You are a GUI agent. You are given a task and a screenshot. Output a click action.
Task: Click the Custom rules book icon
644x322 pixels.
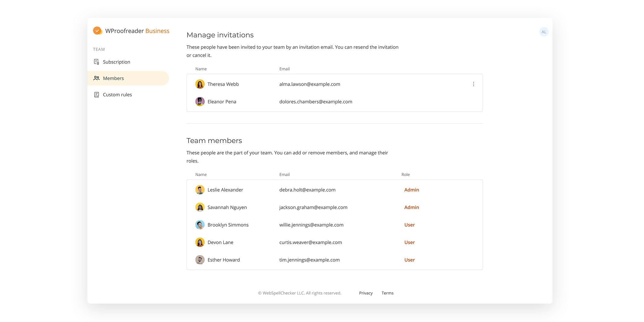pos(96,95)
